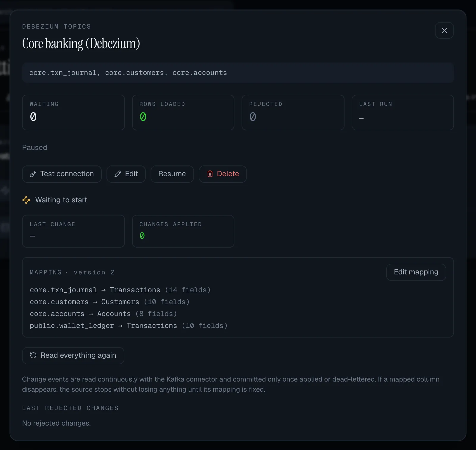476x450 pixels.
Task: Click the 'Core banking (Debezium)' title
Action: pyautogui.click(x=81, y=44)
